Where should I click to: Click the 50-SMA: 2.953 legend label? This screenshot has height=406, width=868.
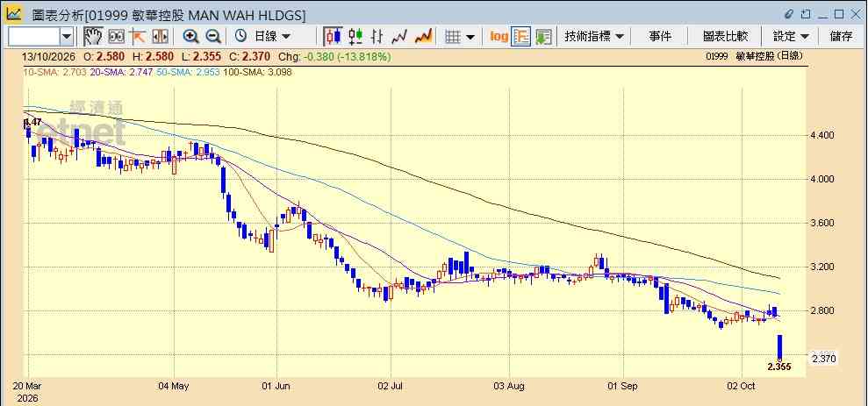click(x=189, y=72)
